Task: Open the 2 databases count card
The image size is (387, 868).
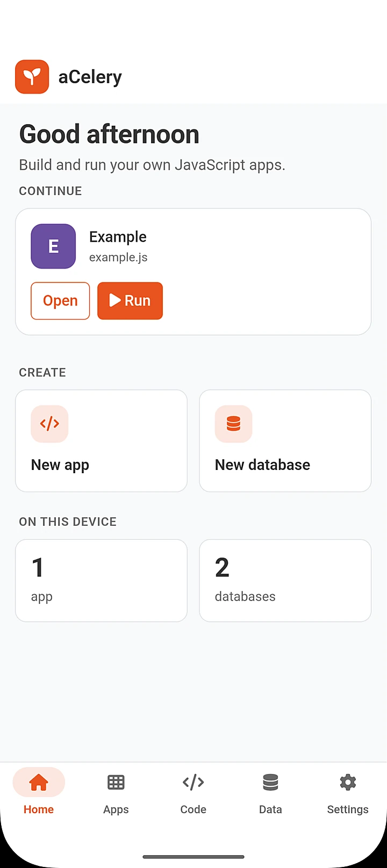Action: [x=285, y=581]
